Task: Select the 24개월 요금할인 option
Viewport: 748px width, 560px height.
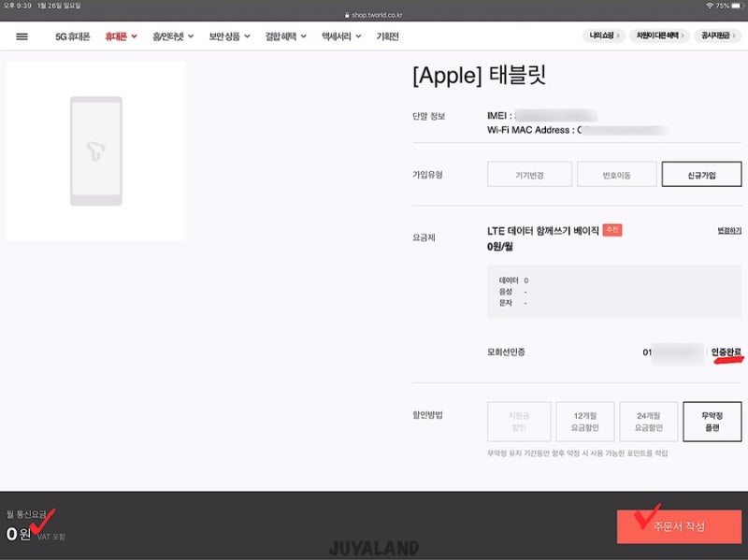Action: point(648,422)
